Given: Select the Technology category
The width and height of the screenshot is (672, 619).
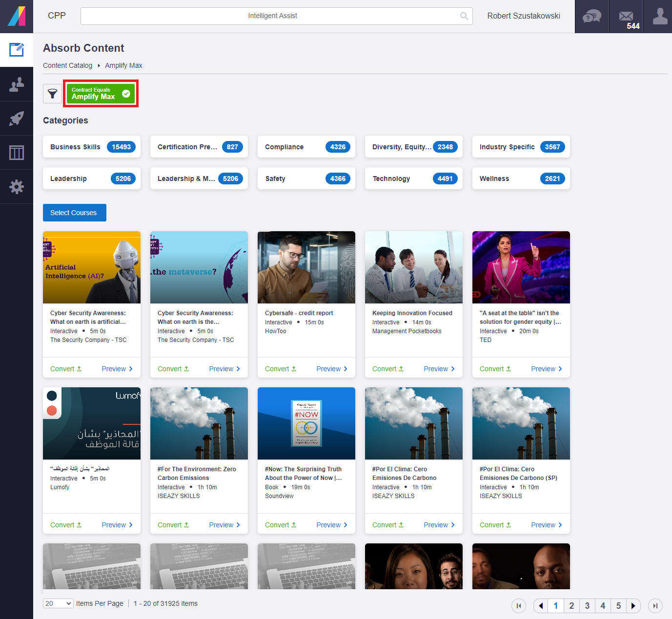Looking at the screenshot, I should coord(414,179).
